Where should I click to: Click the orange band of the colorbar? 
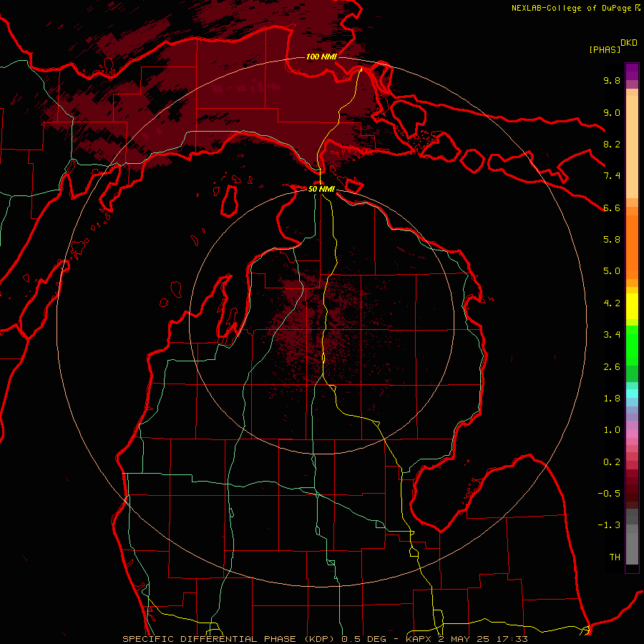click(x=632, y=247)
